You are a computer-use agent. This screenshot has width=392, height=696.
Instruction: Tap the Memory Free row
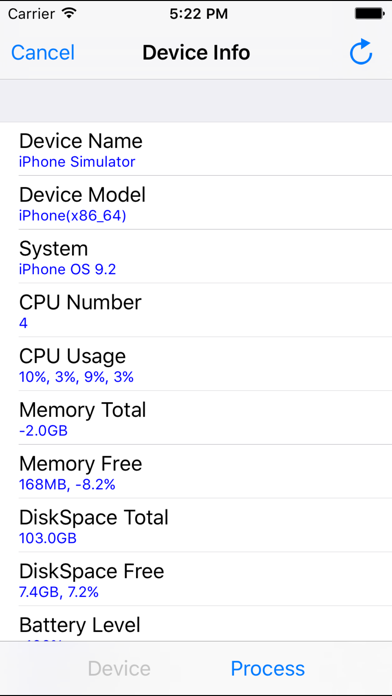click(196, 471)
